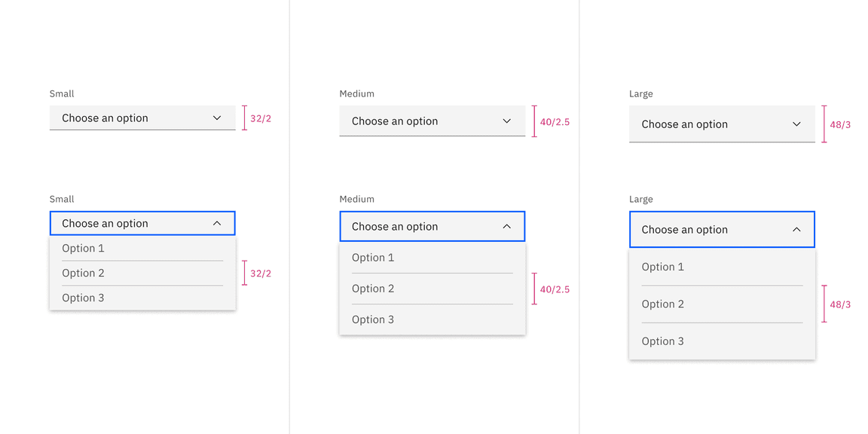Image resolution: width=868 pixels, height=434 pixels.
Task: Click the upward chevron in the open Large dropdown
Action: click(796, 229)
